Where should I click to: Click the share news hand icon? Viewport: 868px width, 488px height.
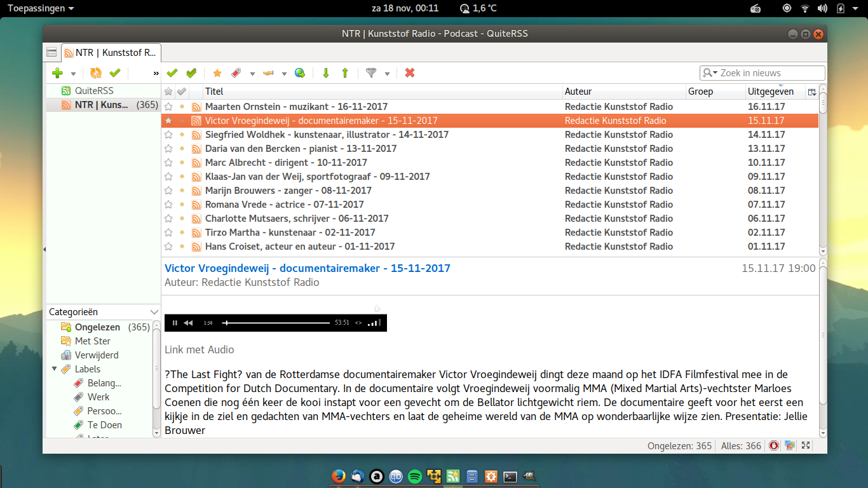coord(268,73)
